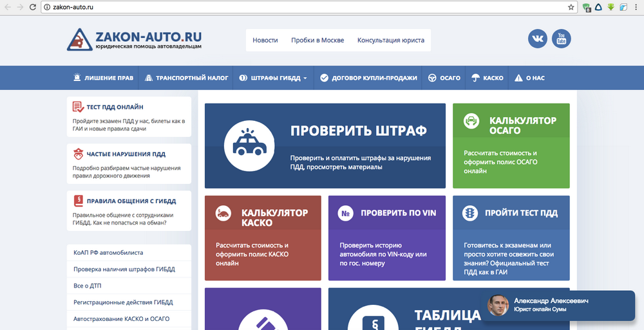This screenshot has width=644, height=330.
Task: Open КоАП РФ автомобилиста link
Action: [x=108, y=253]
